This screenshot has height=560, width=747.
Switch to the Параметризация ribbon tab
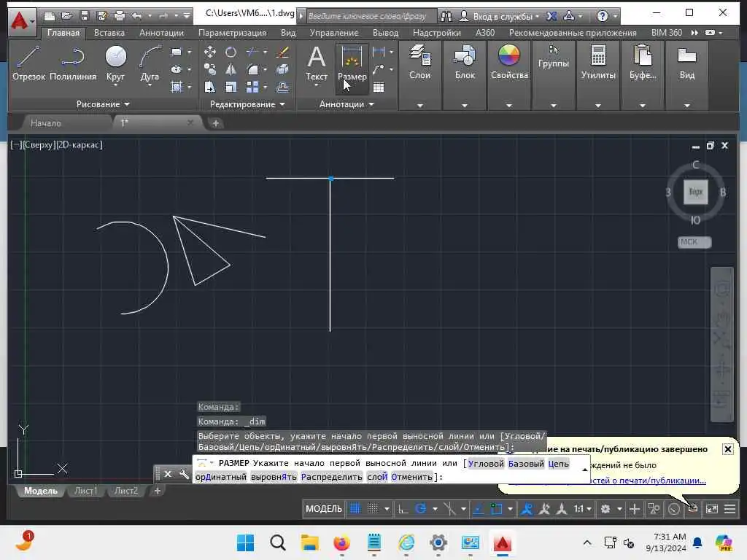pos(232,33)
